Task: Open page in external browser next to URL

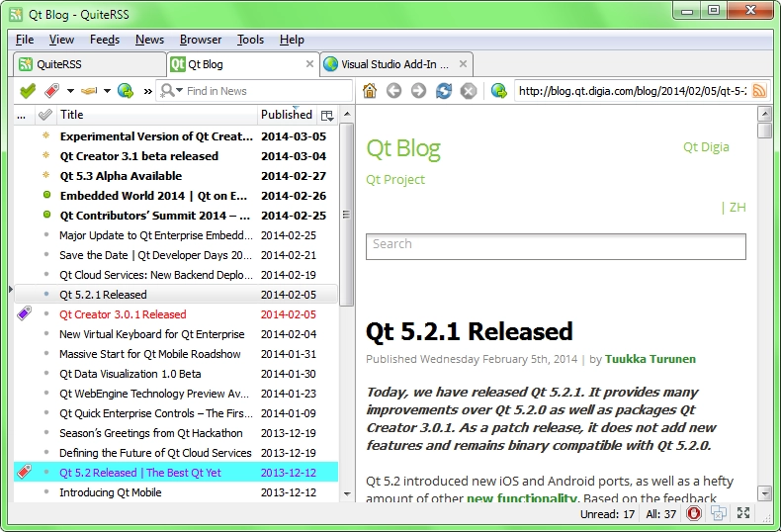Action: [498, 91]
